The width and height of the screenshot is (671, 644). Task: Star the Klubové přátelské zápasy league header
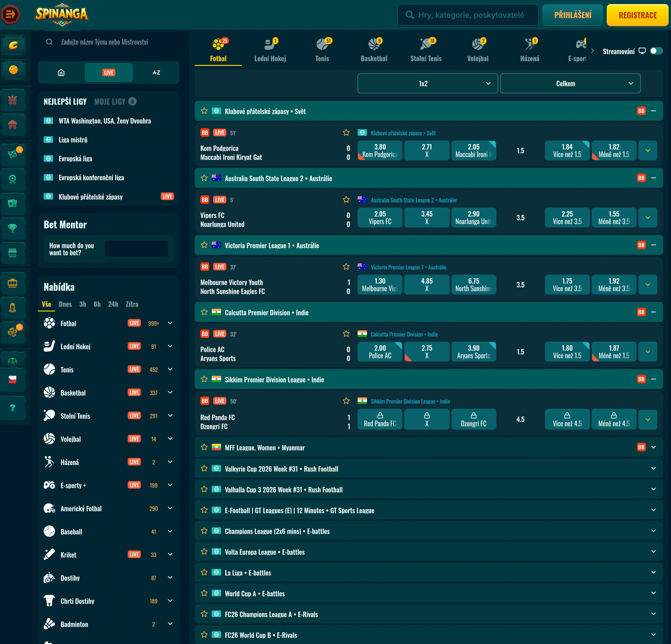click(204, 111)
